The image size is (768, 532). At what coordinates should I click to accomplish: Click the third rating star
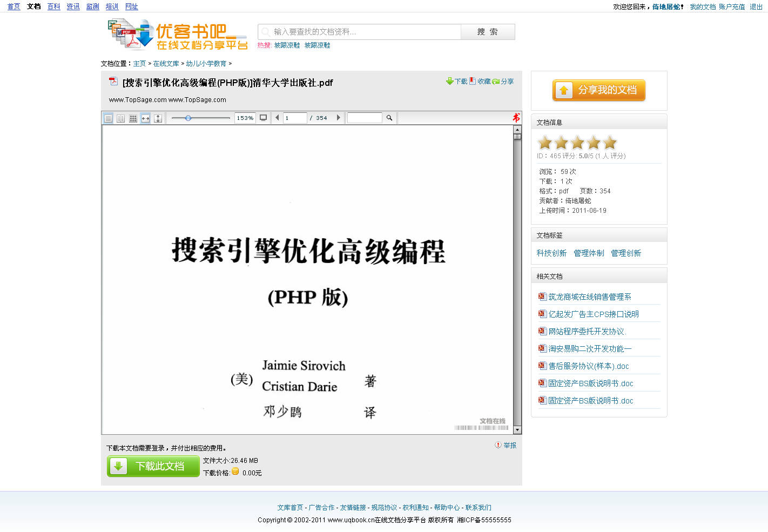click(577, 143)
